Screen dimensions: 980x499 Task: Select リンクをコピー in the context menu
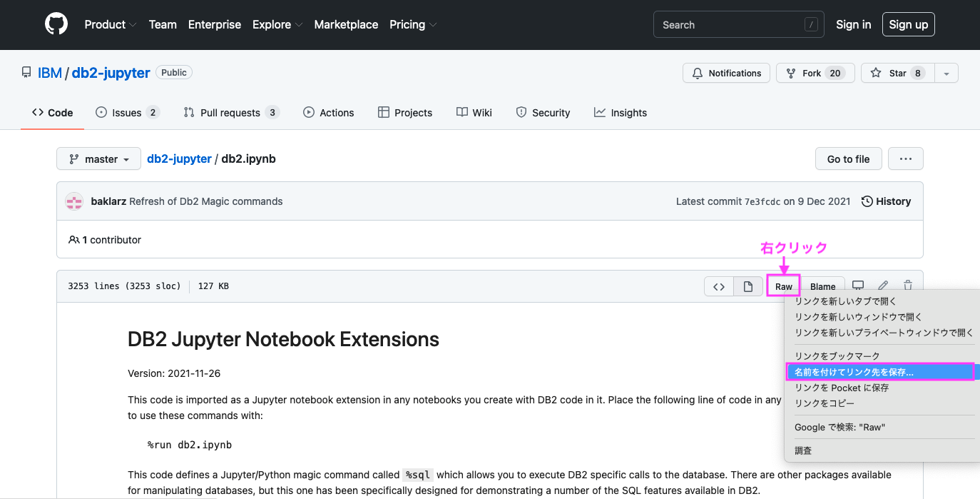click(824, 403)
